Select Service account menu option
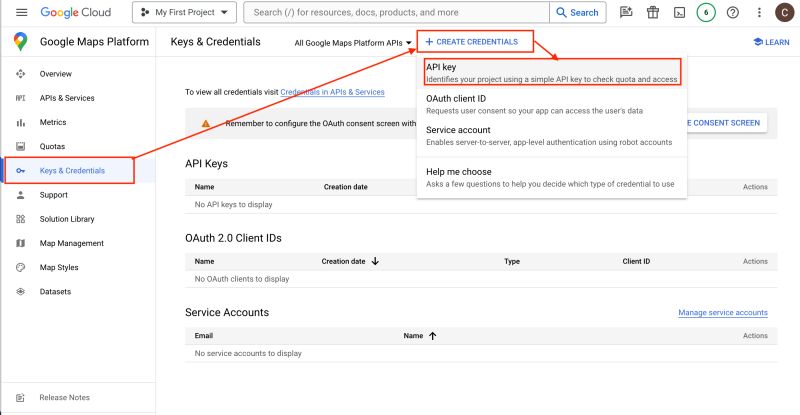This screenshot has height=415, width=800. pyautogui.click(x=552, y=136)
